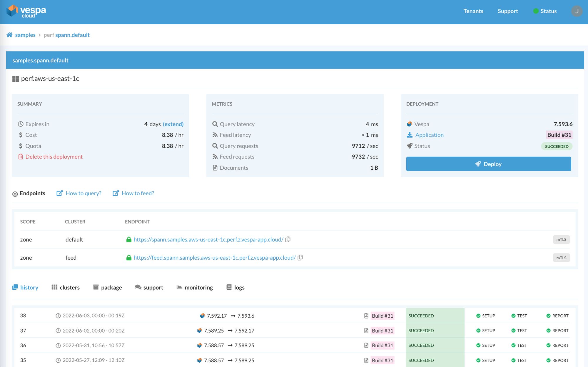Copy the feed endpoint URL

coord(300,258)
